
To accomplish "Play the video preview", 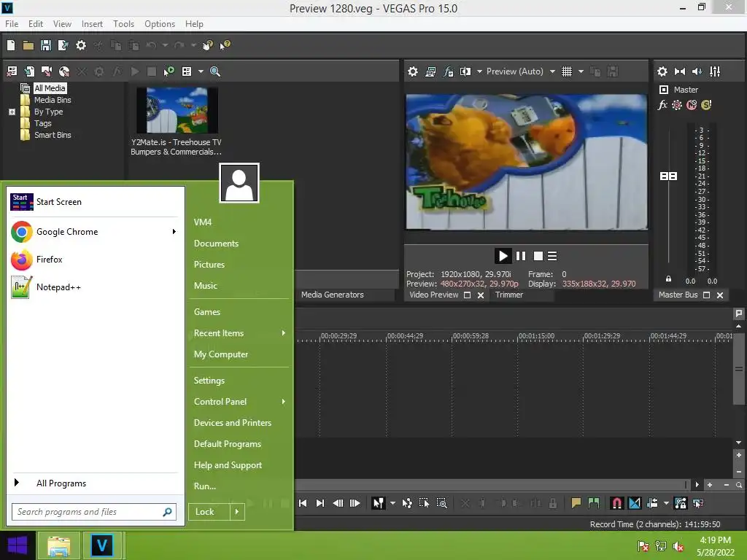I will [503, 256].
